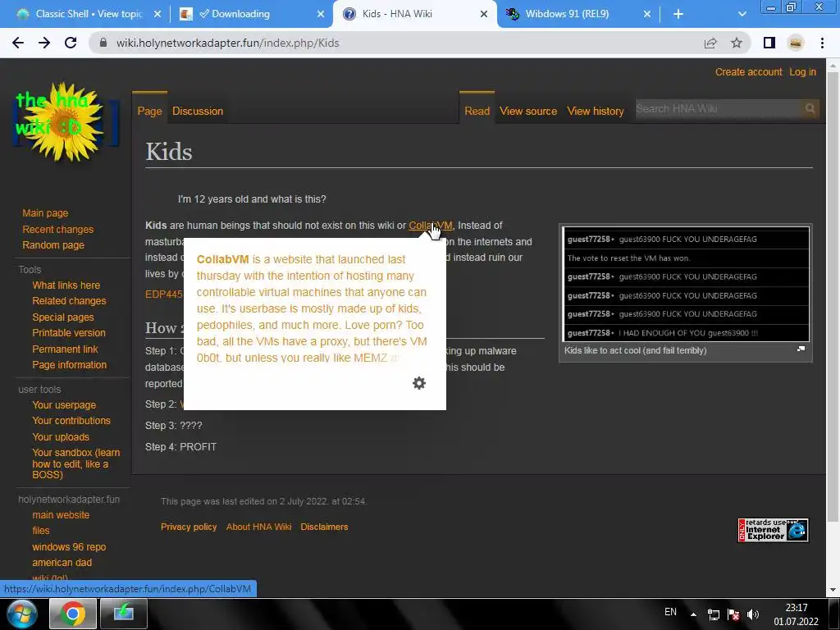The image size is (840, 630).
Task: Open the main website sidebar link
Action: [61, 515]
